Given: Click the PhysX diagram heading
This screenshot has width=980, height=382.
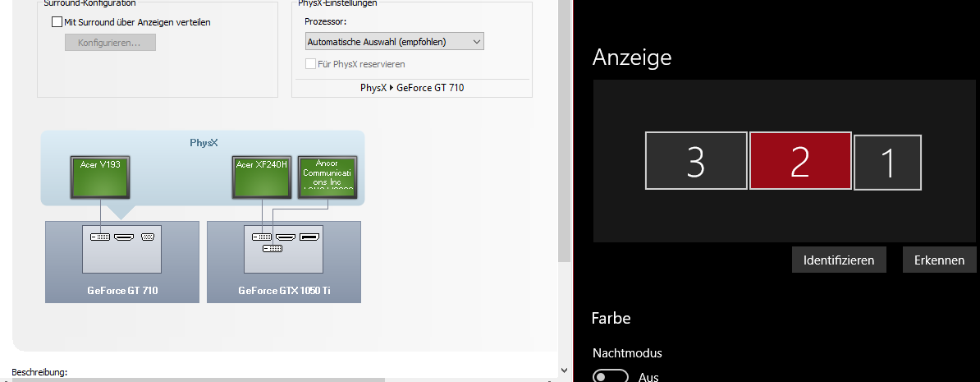Looking at the screenshot, I should point(204,143).
